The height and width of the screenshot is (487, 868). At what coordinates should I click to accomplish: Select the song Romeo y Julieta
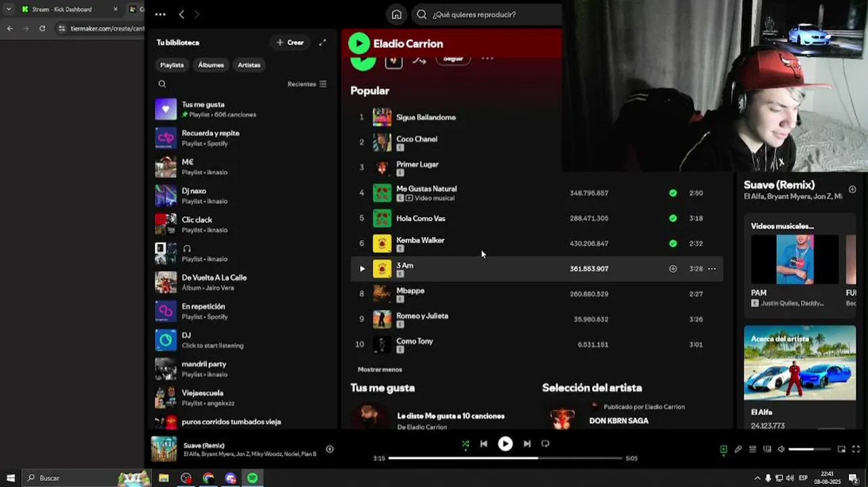pyautogui.click(x=422, y=316)
